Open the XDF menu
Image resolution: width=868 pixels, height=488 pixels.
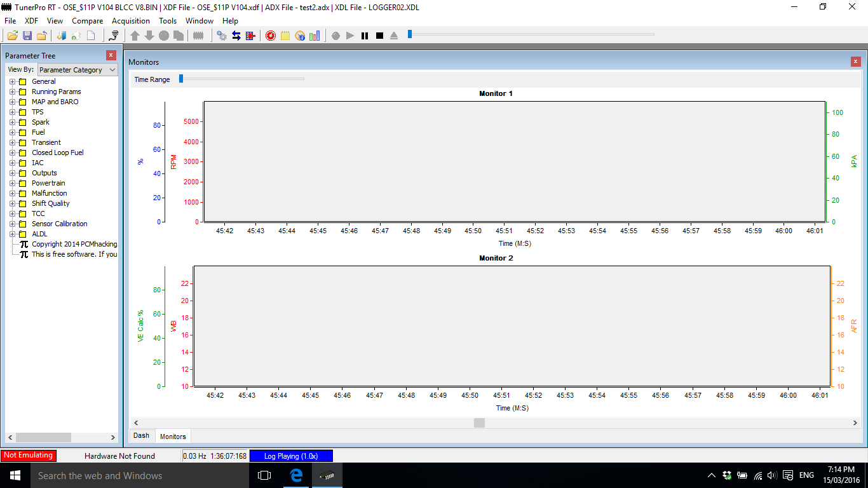tap(31, 21)
